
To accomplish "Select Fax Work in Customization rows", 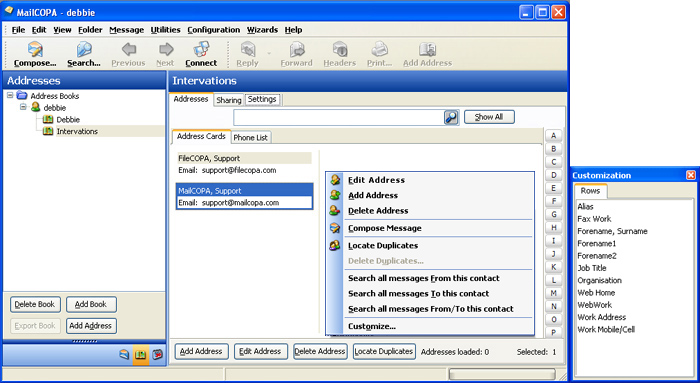I will pyautogui.click(x=594, y=219).
